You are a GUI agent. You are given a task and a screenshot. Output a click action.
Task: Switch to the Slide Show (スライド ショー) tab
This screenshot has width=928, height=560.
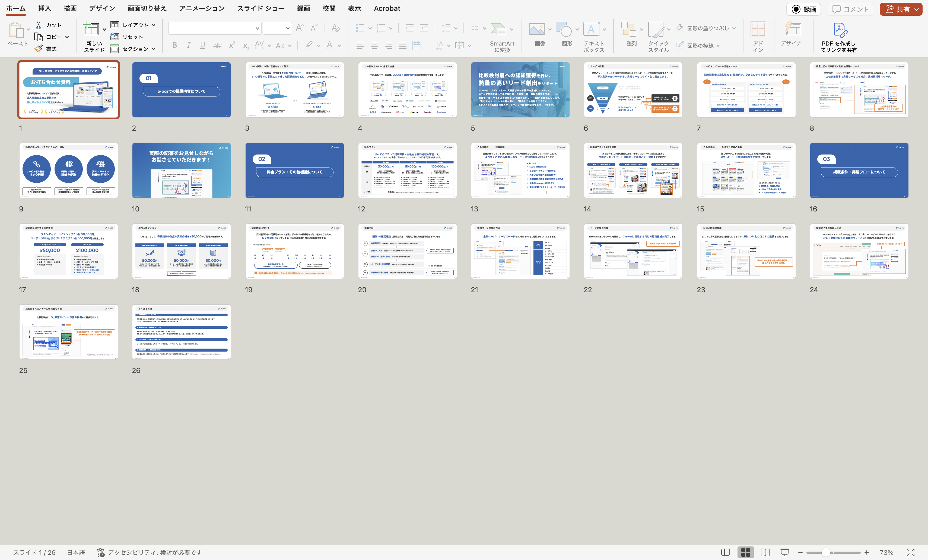pyautogui.click(x=260, y=8)
